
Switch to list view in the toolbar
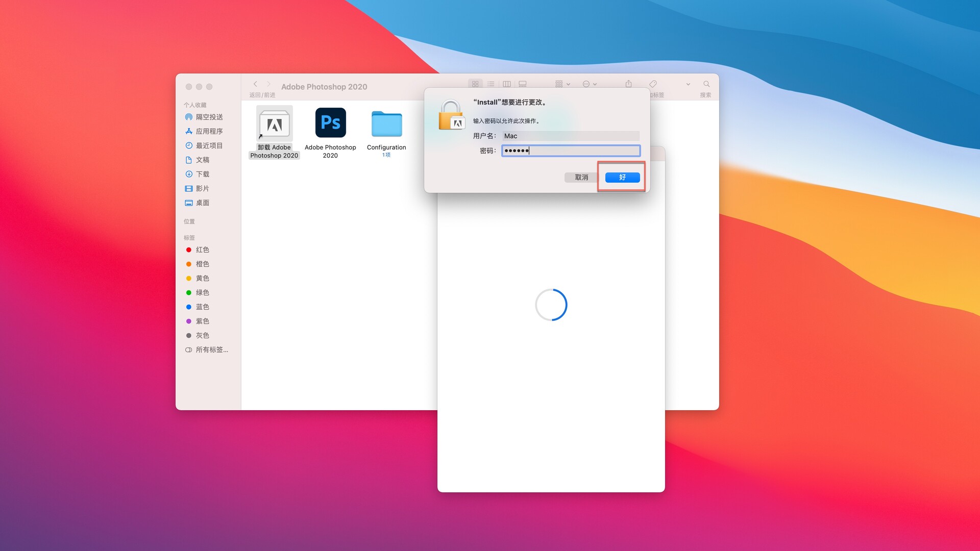491,84
